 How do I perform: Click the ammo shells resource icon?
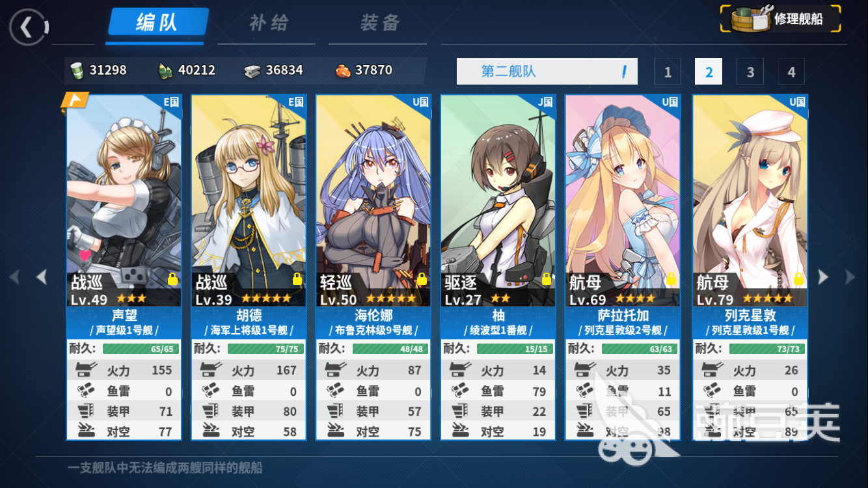pyautogui.click(x=165, y=70)
